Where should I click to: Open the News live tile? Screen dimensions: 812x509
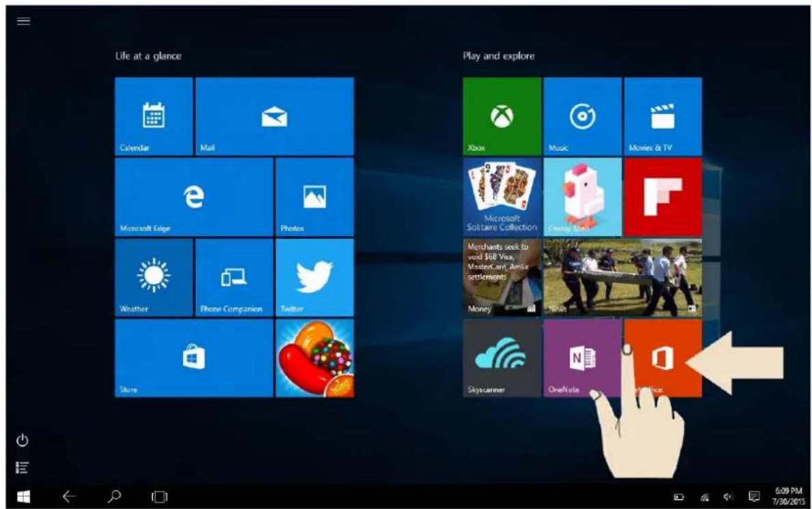coord(623,278)
